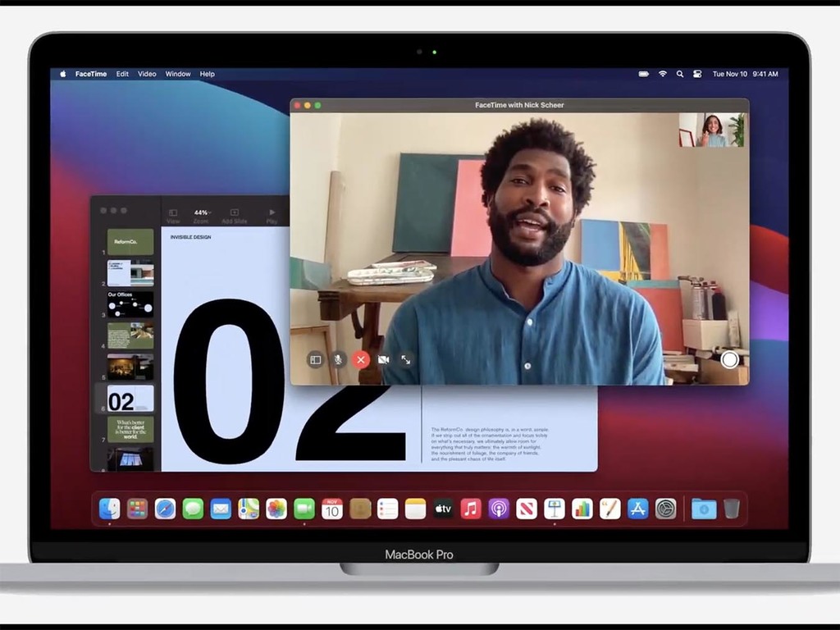Open the Trash in the Dock
The image size is (840, 630).
point(732,509)
